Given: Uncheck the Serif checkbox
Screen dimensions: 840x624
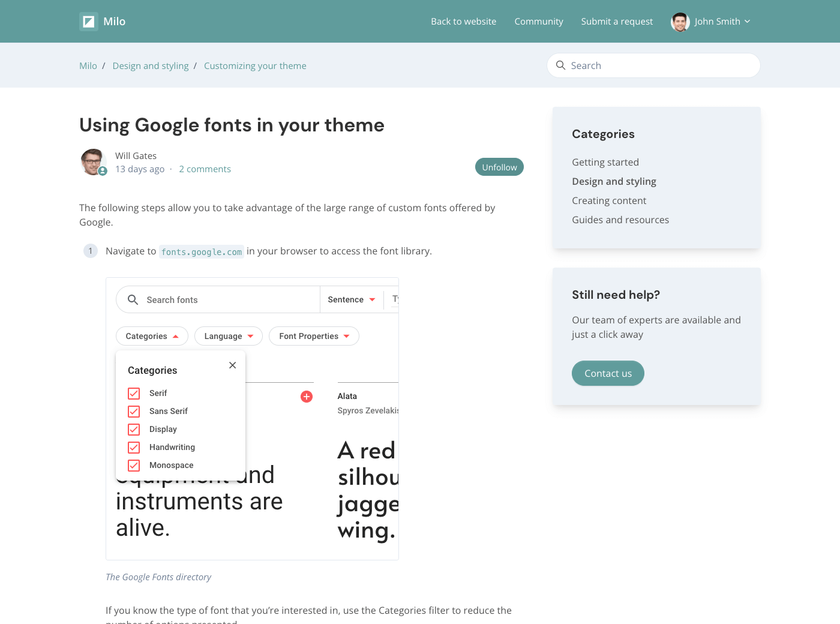Looking at the screenshot, I should pos(134,394).
